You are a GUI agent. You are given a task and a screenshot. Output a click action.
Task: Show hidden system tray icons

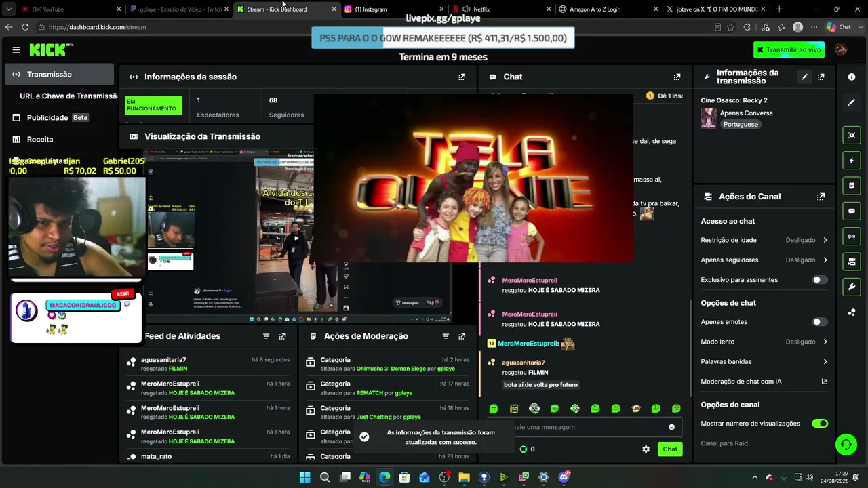tap(755, 477)
